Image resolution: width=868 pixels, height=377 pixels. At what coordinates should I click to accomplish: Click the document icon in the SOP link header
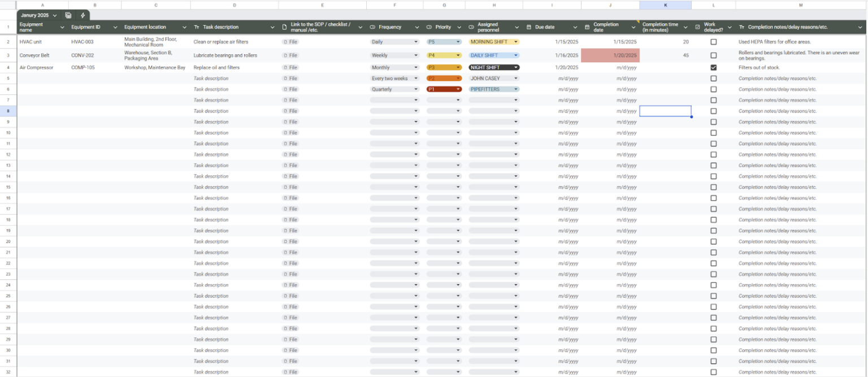[x=284, y=27]
